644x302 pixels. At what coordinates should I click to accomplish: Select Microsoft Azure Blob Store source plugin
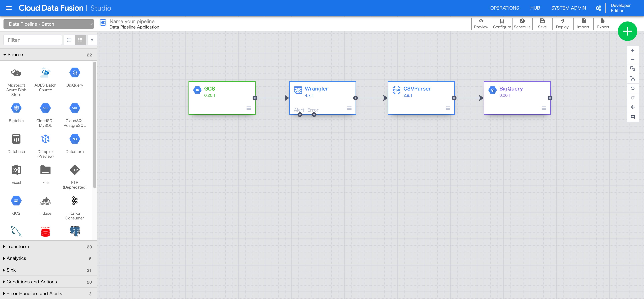pyautogui.click(x=16, y=82)
